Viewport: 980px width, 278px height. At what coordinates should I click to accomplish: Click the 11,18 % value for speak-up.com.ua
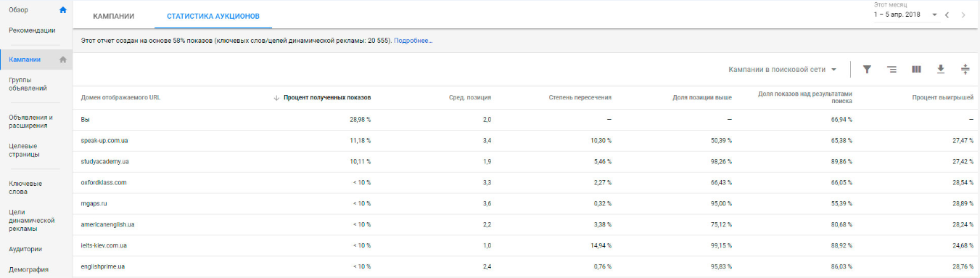point(361,140)
